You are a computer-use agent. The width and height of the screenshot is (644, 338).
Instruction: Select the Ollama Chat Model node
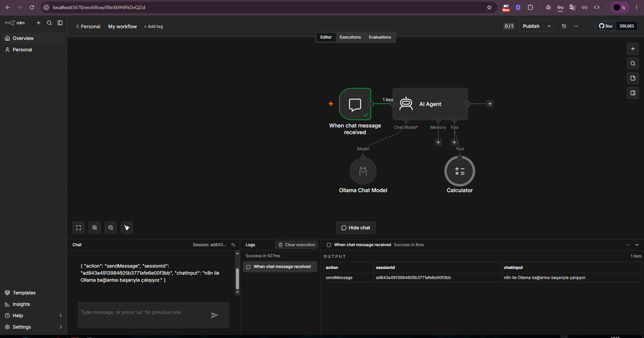point(363,171)
